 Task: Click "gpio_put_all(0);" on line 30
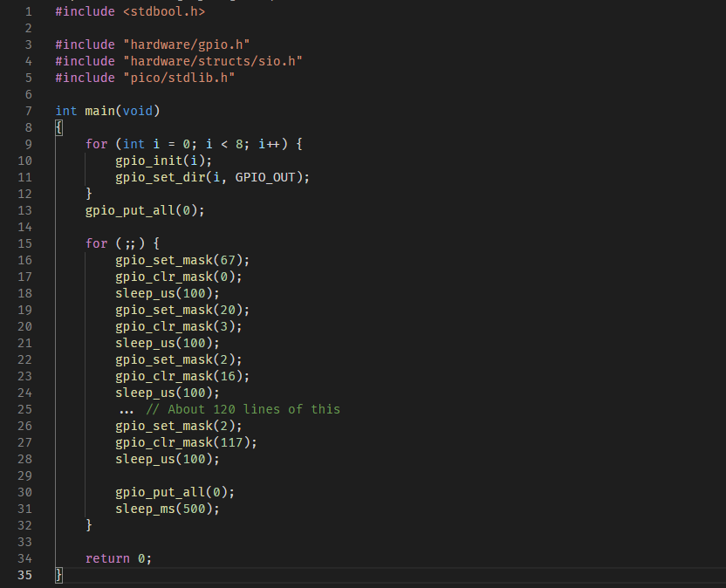175,493
